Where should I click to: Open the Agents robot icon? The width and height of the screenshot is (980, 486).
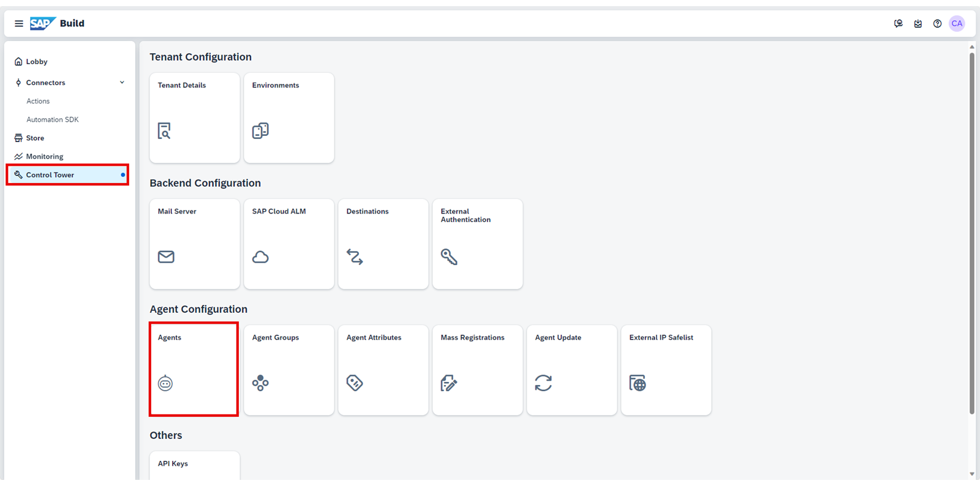(165, 383)
